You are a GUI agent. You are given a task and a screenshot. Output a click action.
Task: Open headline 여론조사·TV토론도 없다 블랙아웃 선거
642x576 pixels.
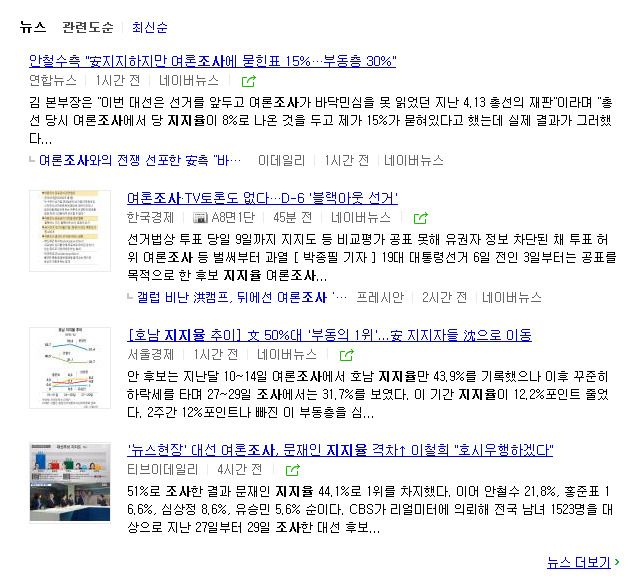pyautogui.click(x=262, y=198)
